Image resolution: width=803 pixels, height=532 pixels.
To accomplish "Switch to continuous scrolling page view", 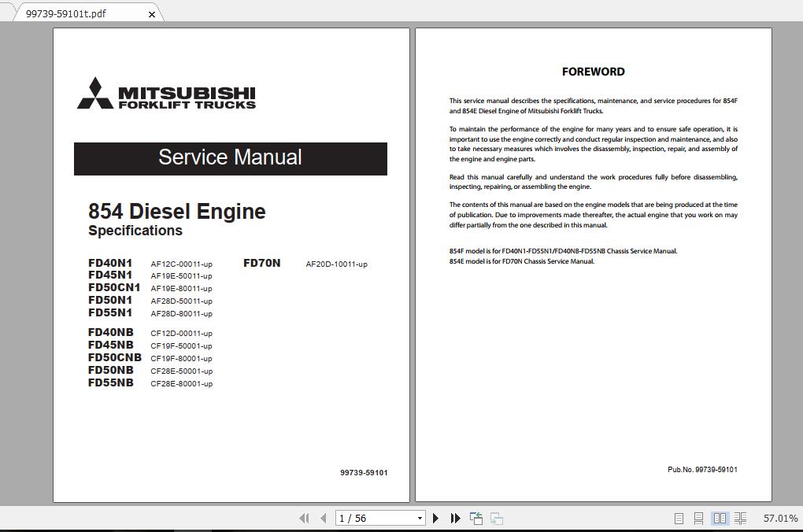I will [x=698, y=519].
